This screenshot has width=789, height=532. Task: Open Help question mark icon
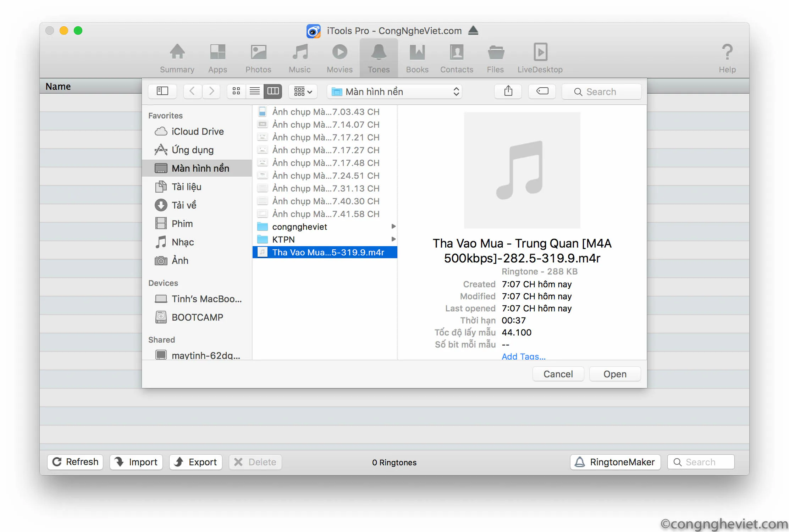click(727, 52)
